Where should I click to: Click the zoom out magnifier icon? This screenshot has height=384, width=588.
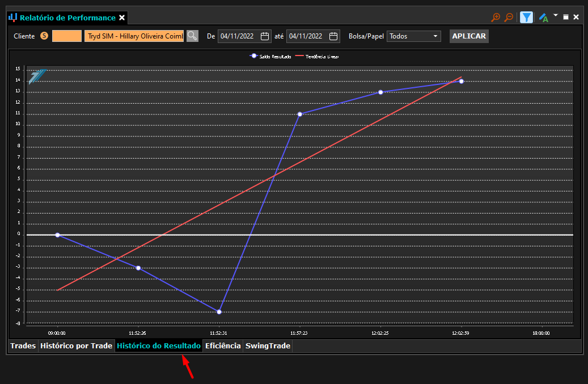[x=509, y=17]
